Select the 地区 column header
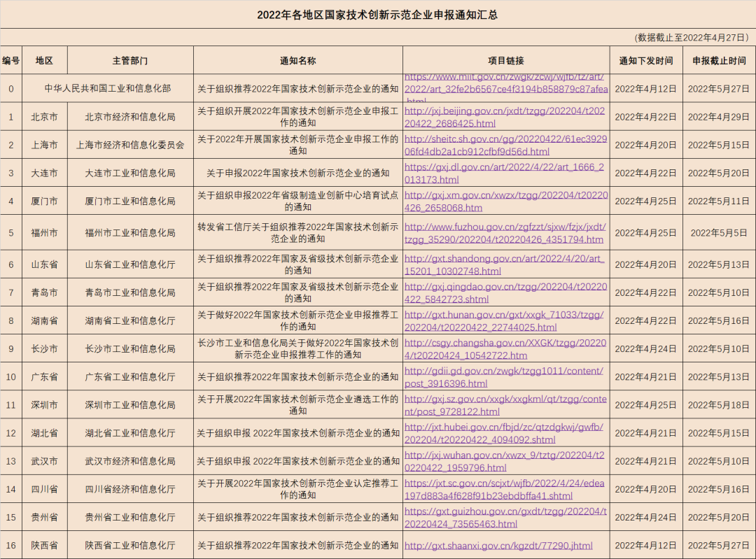 [x=44, y=60]
